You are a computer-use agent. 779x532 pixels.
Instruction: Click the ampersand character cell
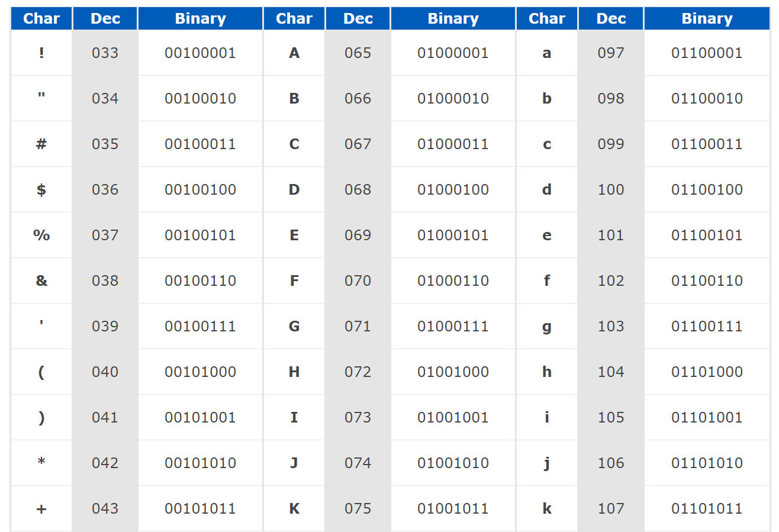coord(41,281)
